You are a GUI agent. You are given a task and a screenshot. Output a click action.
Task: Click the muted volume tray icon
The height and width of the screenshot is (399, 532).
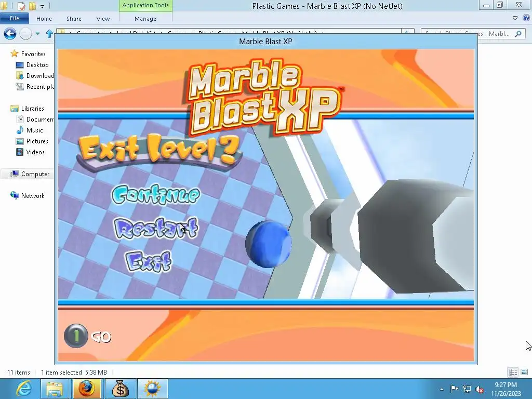(x=480, y=389)
